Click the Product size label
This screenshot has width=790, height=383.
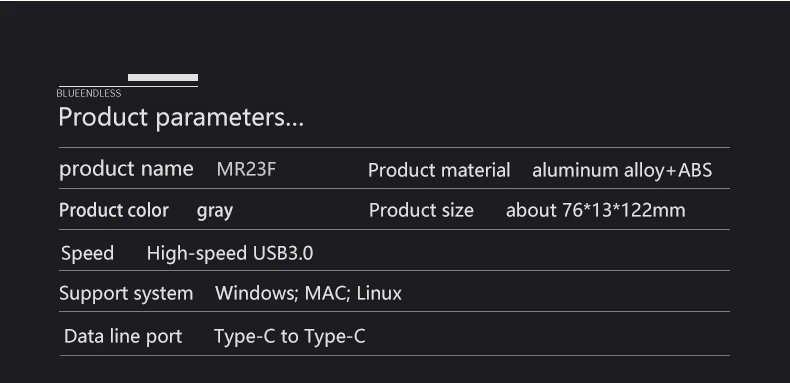pyautogui.click(x=421, y=210)
